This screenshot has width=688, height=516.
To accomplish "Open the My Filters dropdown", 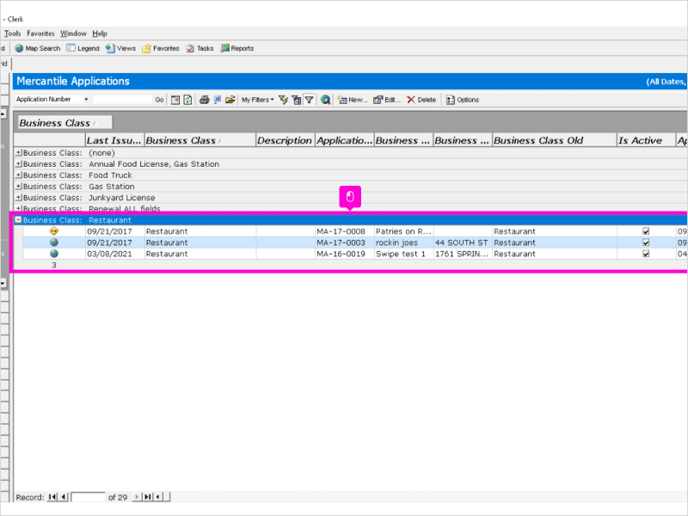I will point(258,100).
